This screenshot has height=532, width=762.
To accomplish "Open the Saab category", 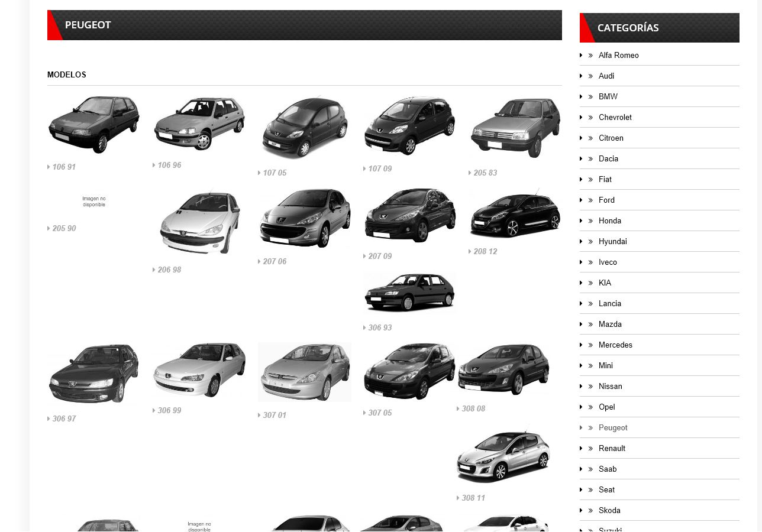I will pos(608,469).
